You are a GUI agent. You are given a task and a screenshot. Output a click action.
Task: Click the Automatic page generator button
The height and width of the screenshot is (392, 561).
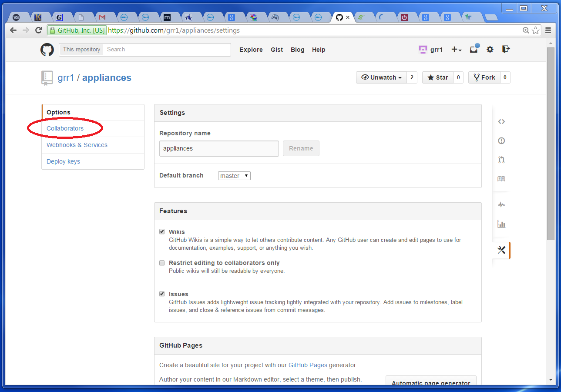[431, 381]
